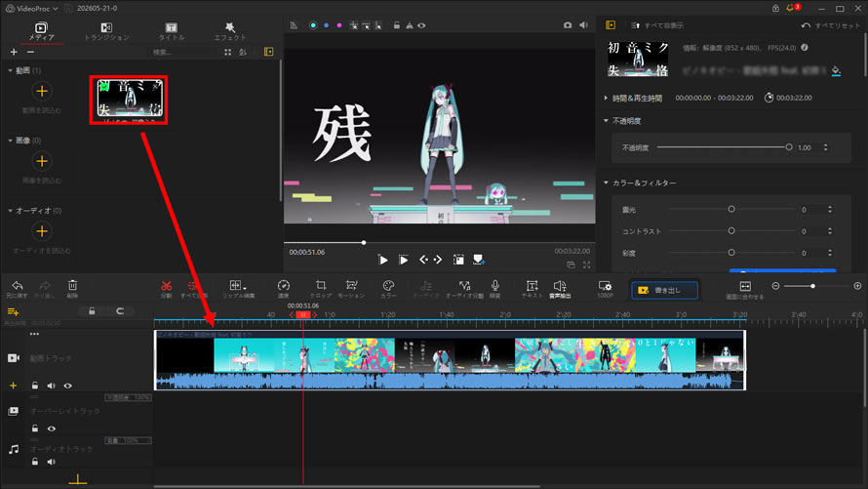868x489 pixels.
Task: Click the audio extract (音声抽出) tool
Action: click(560, 289)
